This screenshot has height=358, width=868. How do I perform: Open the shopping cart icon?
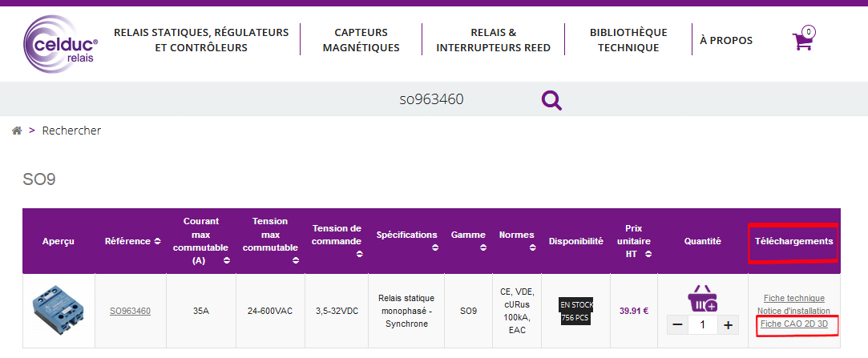(x=803, y=40)
